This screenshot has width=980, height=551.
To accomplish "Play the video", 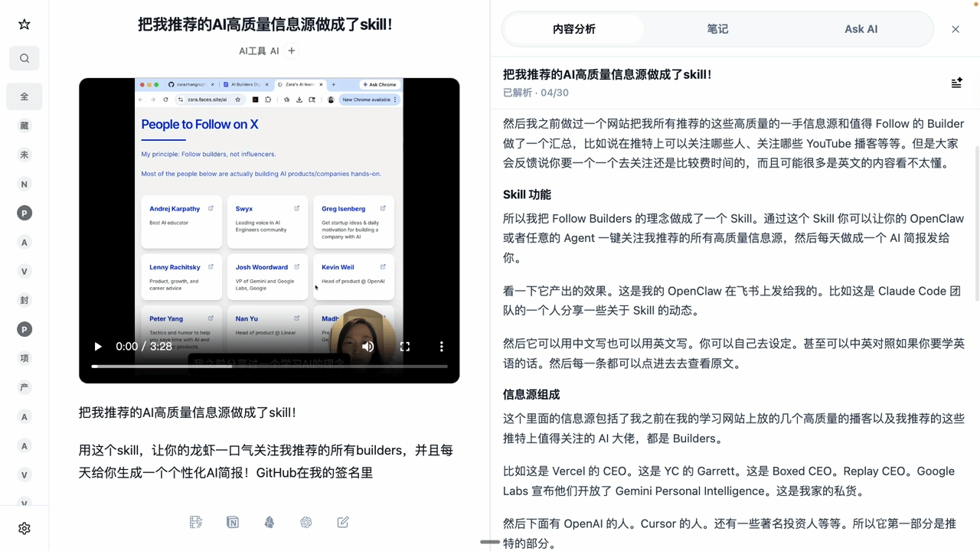I will (98, 347).
